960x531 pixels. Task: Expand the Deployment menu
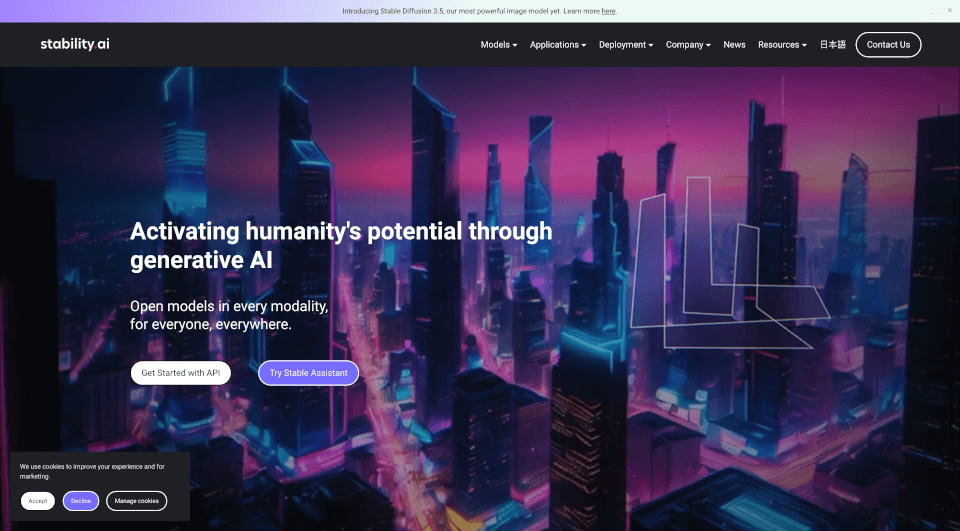[626, 45]
